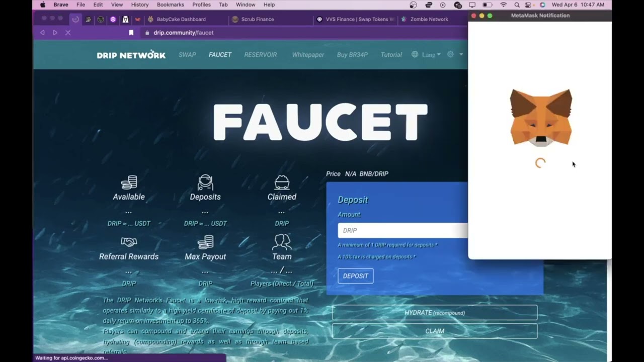Stop page loading with X button
This screenshot has height=362, width=644.
point(68,33)
